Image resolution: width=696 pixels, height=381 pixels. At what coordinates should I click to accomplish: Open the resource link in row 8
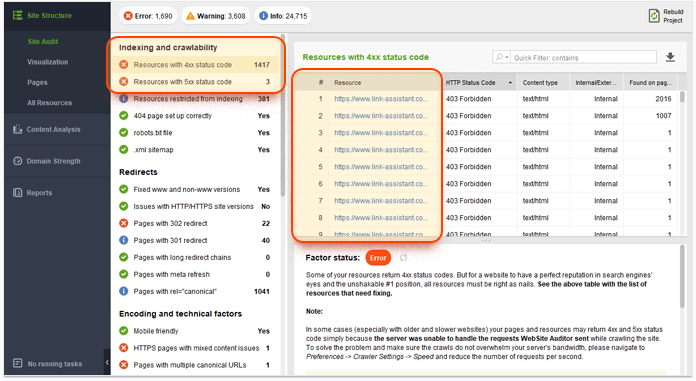pos(381,218)
